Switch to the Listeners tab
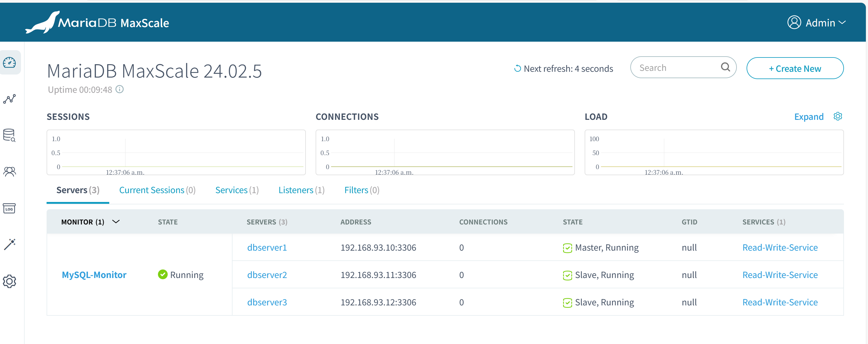Viewport: 868px width, 344px height. pos(301,190)
